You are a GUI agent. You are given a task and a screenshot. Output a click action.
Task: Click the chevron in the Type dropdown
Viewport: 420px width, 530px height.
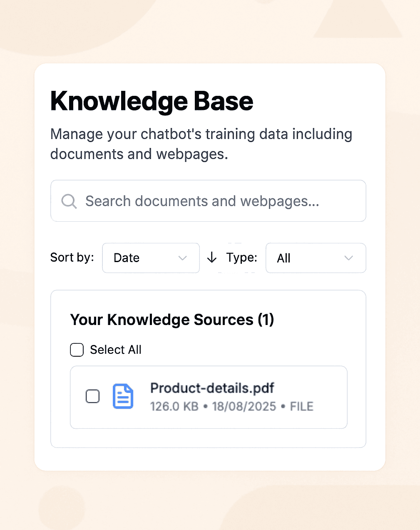(x=349, y=258)
